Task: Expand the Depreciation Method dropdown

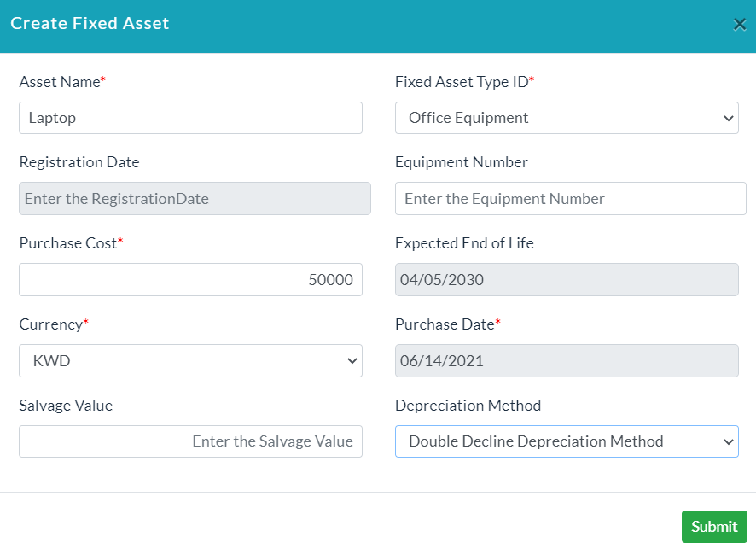Action: pyautogui.click(x=567, y=441)
